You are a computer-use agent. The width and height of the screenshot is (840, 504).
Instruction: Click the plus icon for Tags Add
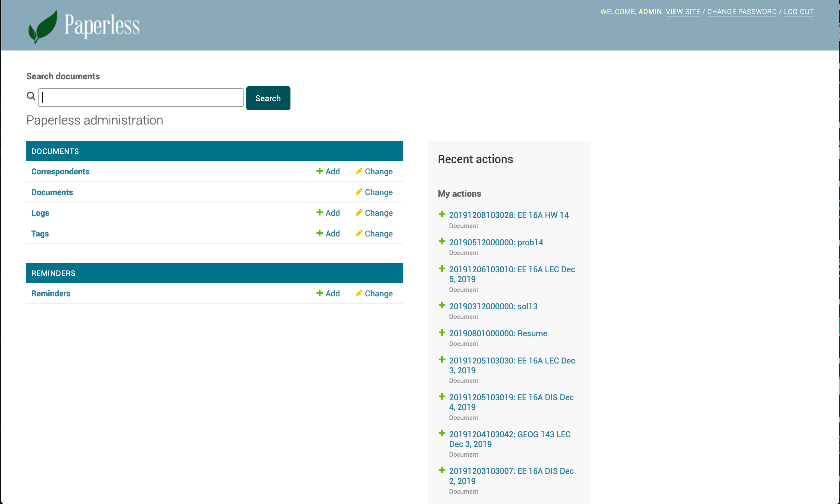pos(319,233)
